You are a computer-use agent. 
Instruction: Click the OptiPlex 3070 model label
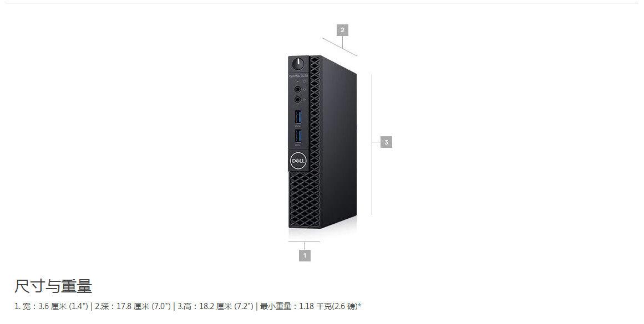(x=298, y=76)
